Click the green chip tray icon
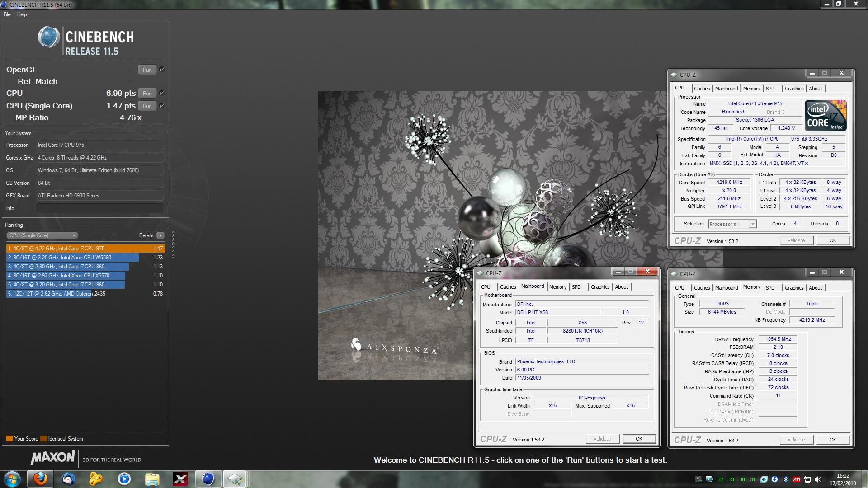 [698, 479]
